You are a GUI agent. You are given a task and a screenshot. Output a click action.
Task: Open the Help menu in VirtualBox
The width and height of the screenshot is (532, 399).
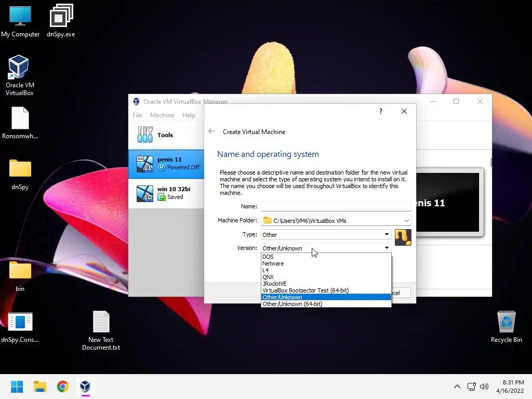[189, 115]
